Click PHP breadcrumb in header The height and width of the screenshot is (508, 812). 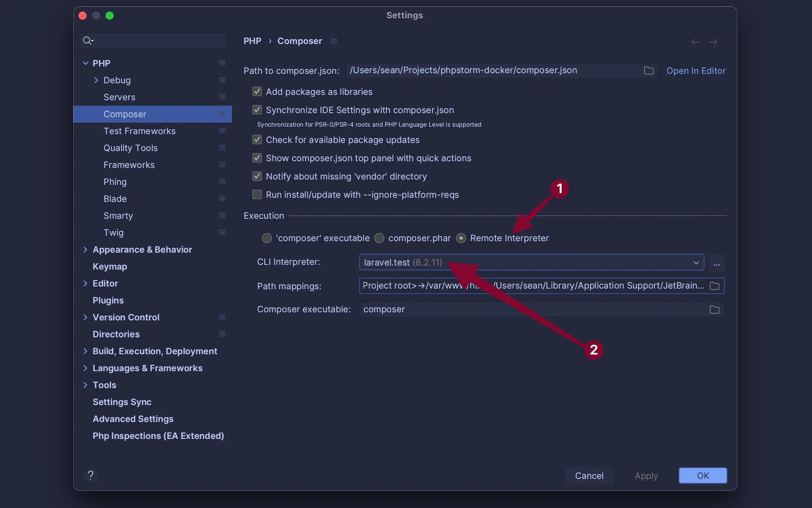point(252,41)
